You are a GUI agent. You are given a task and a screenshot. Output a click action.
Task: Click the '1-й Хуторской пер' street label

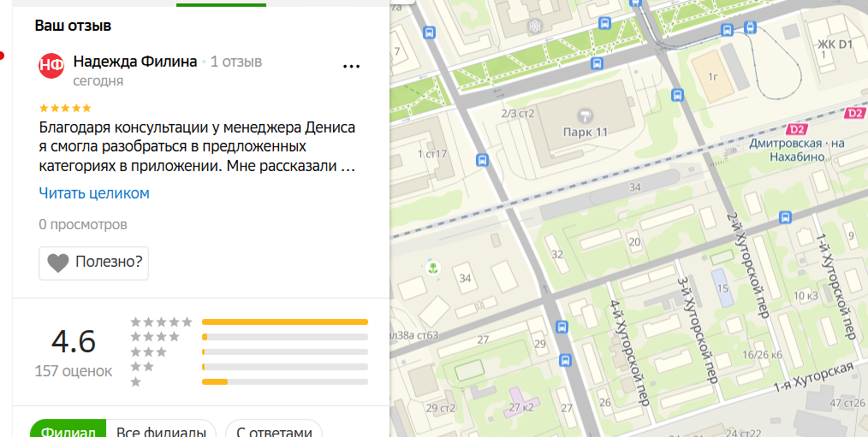835,286
